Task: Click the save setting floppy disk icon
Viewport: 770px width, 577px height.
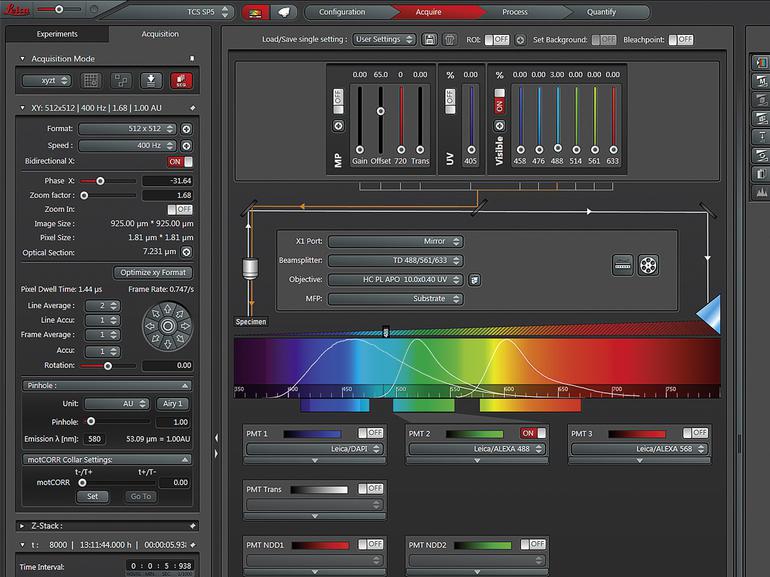Action: (x=429, y=39)
